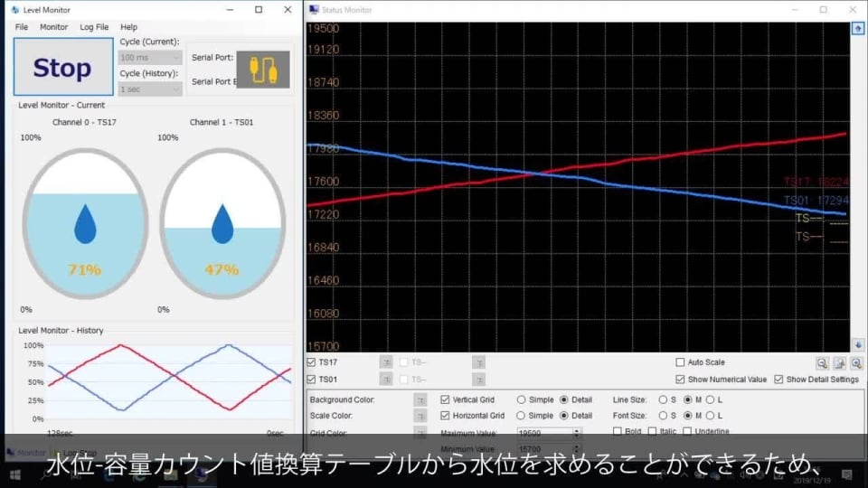Set Line Size to L
The image size is (868, 488).
[x=711, y=399]
